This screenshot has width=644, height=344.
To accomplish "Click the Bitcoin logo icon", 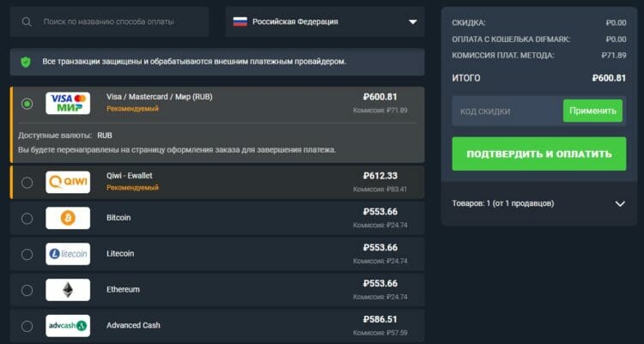I will pos(68,218).
